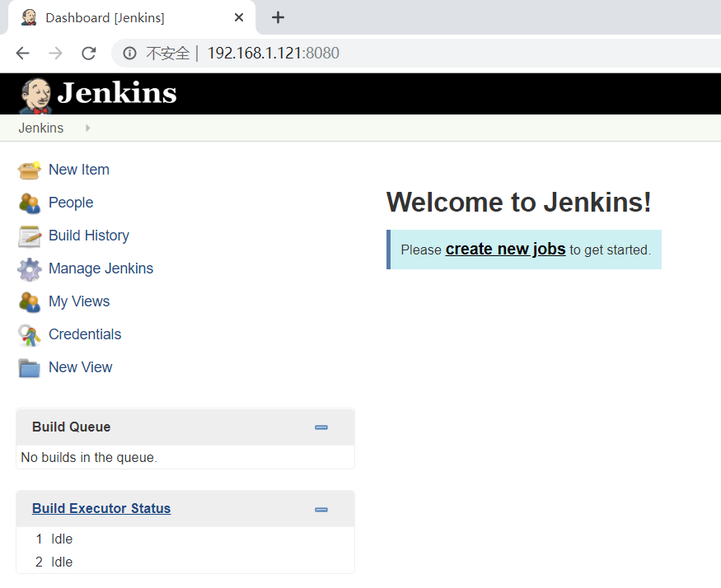The height and width of the screenshot is (588, 721).
Task: Close the Dashboard [Jenkins] tab
Action: click(239, 17)
